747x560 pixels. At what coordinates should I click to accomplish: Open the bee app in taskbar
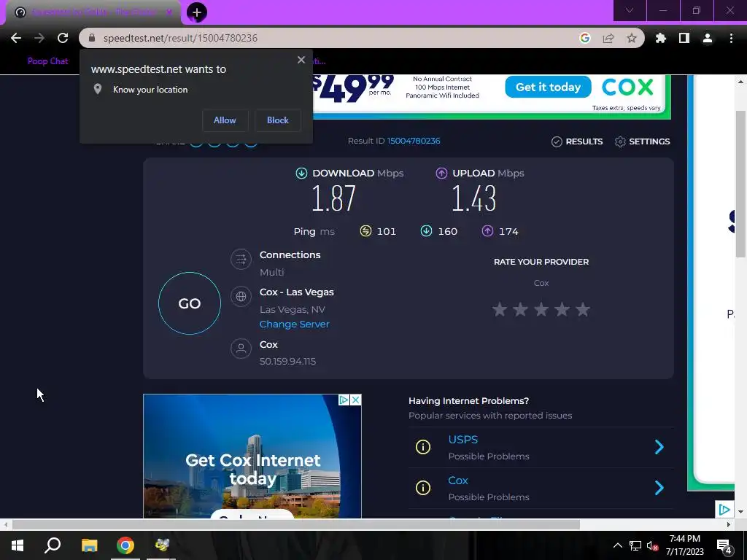click(162, 545)
